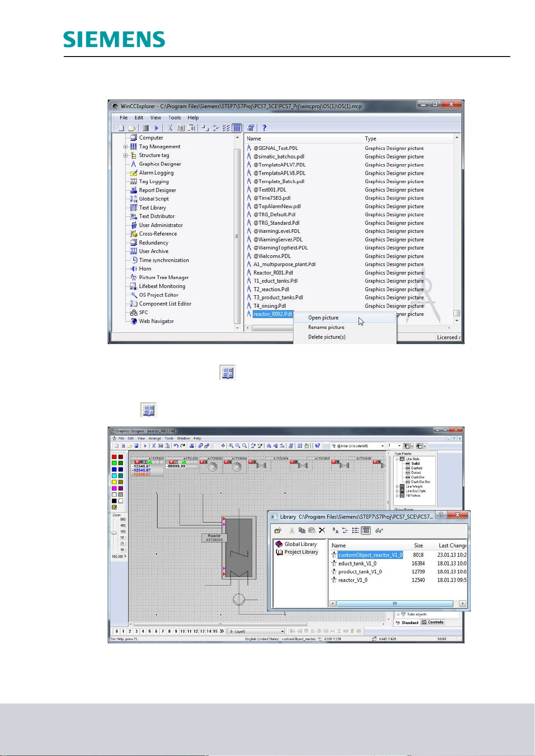Click the Library list horizontal scrollbar
The height and width of the screenshot is (756, 535).
coord(395,603)
